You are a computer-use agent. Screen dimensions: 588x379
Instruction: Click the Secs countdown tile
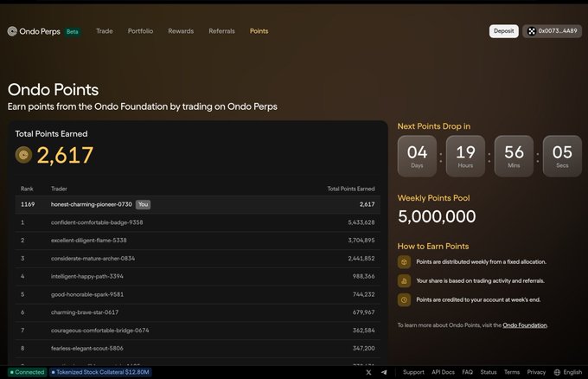click(x=562, y=156)
